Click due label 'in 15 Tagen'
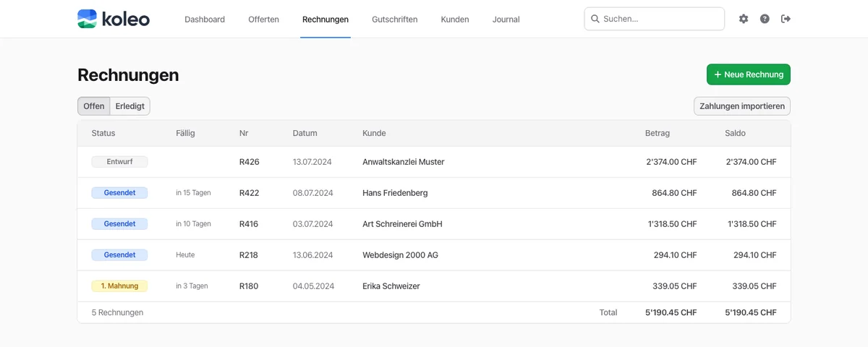The height and width of the screenshot is (347, 868). pyautogui.click(x=193, y=193)
